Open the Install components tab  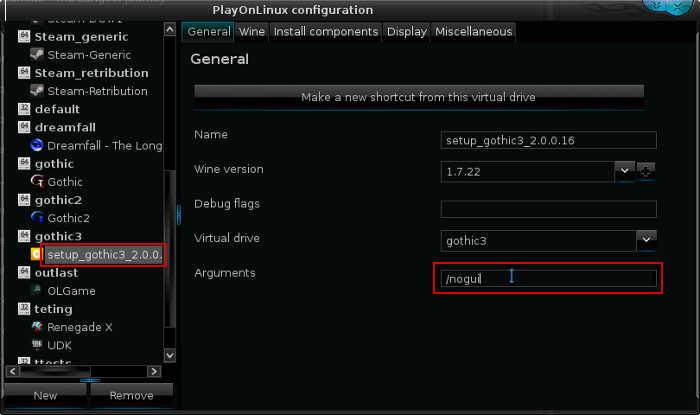[x=326, y=32]
